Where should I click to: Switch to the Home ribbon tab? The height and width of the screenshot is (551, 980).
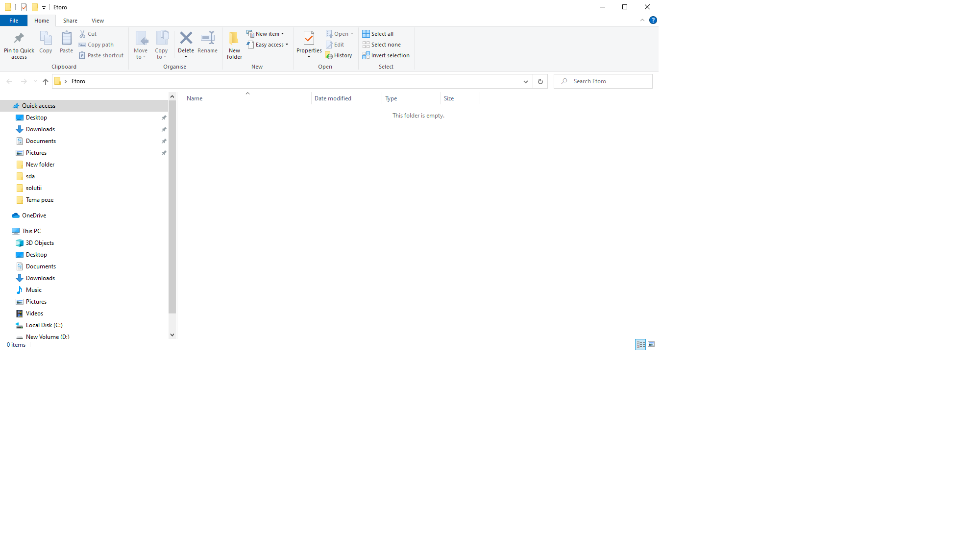coord(42,21)
